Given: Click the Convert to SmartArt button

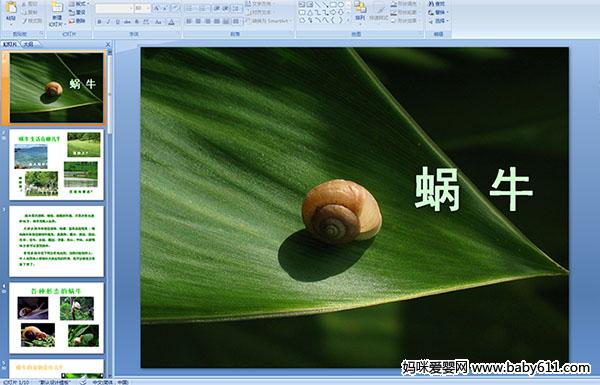Looking at the screenshot, I should click(x=269, y=21).
